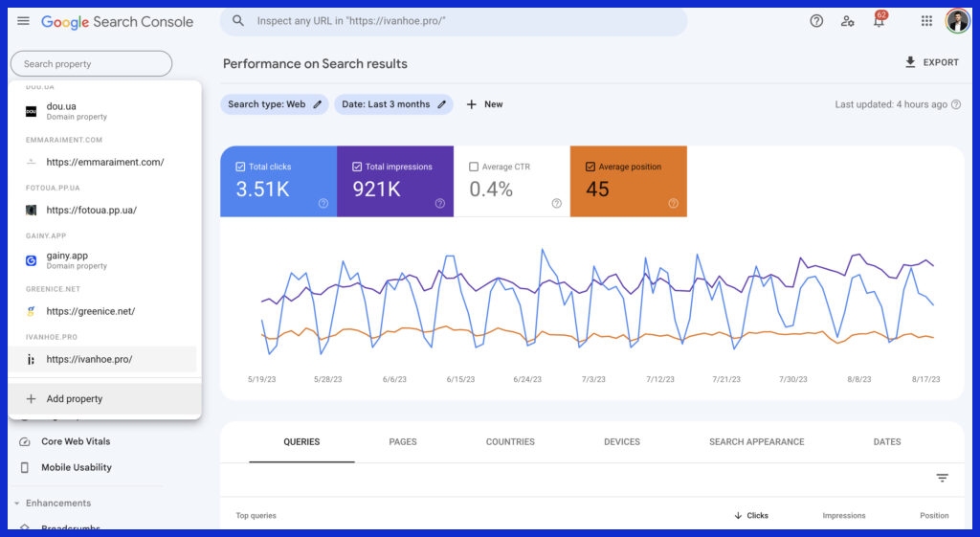Switch to the Search Appearance tab
Screen dimensions: 980x537
tap(756, 441)
